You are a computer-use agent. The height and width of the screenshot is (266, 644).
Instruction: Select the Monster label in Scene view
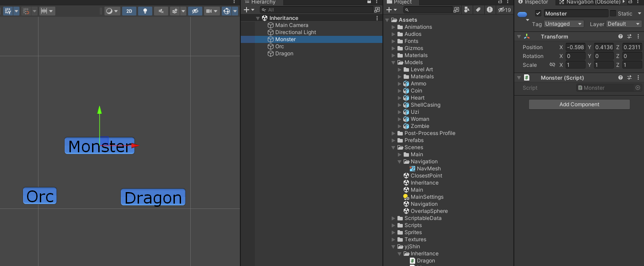[100, 146]
